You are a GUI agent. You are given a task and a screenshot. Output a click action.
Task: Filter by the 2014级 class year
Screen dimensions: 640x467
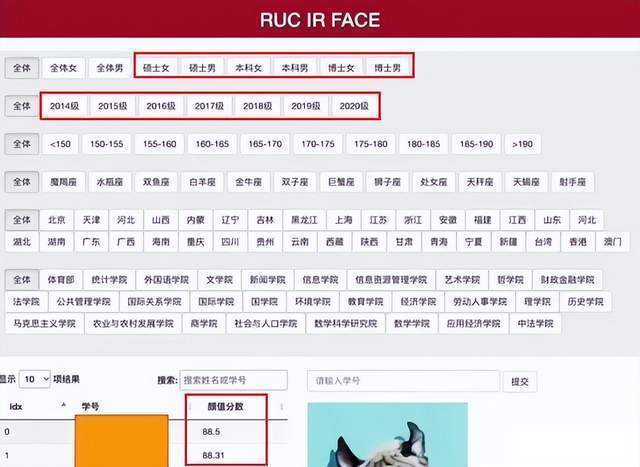[64, 106]
